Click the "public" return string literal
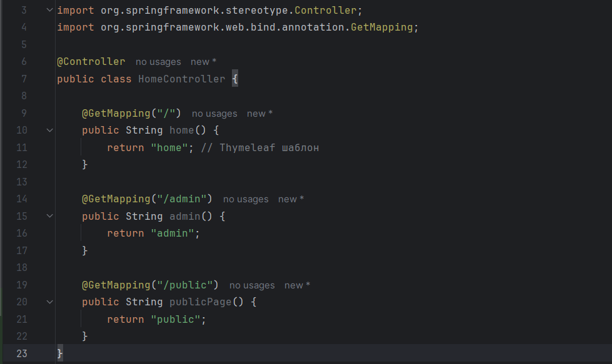Screen dimensions: 612x364 click(175, 320)
